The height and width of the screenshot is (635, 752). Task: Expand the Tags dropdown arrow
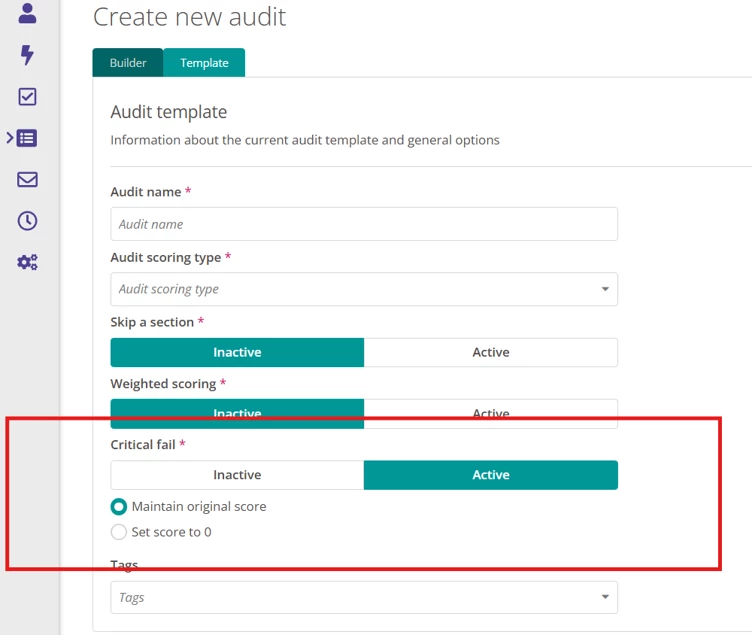click(605, 597)
